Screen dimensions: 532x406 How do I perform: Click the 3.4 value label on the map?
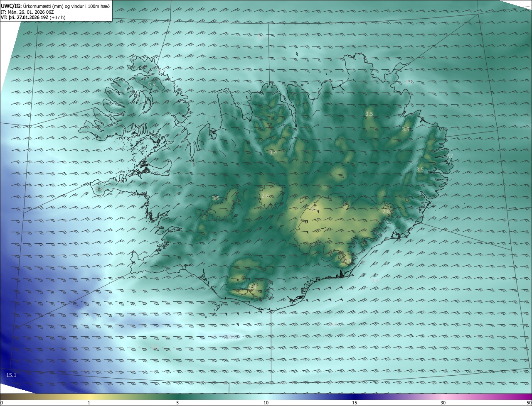pos(273,153)
